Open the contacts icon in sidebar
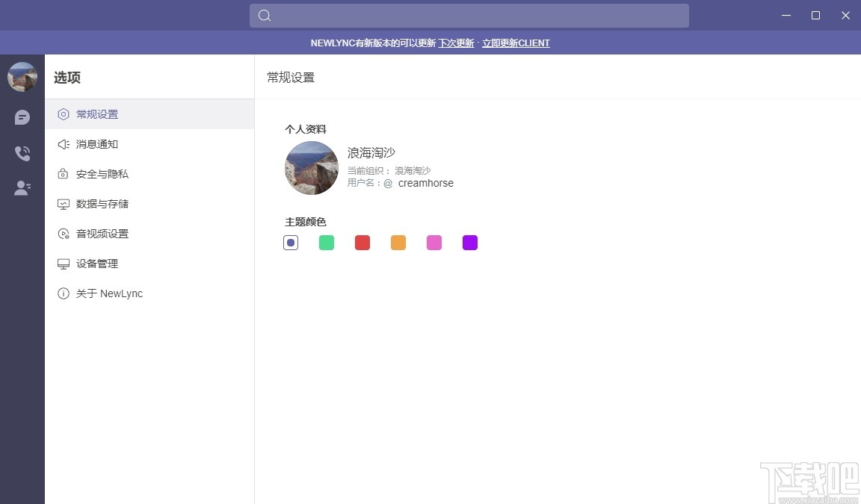This screenshot has width=861, height=504. [x=22, y=187]
